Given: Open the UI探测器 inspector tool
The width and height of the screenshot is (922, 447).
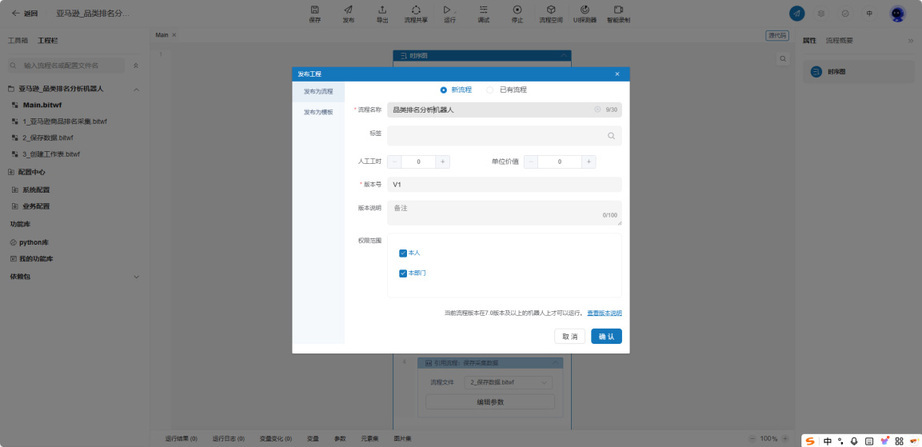Looking at the screenshot, I should pyautogui.click(x=584, y=10).
